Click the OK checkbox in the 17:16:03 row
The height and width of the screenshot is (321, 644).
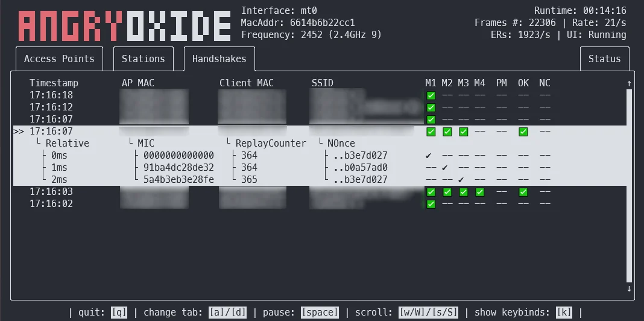point(523,192)
